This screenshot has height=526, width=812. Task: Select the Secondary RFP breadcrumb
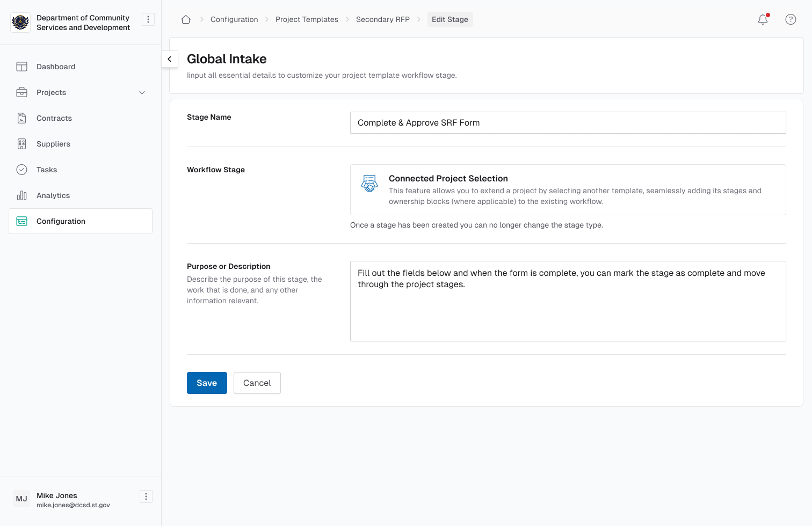[x=382, y=19]
